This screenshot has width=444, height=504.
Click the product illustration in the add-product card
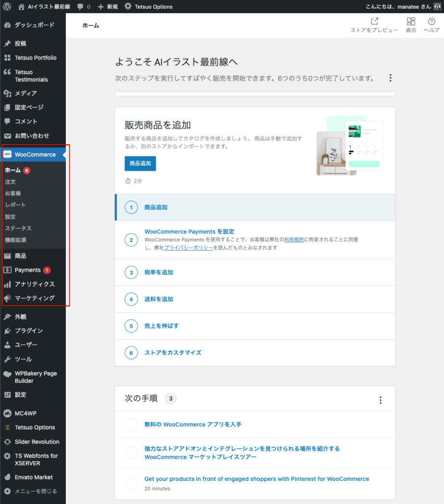(350, 146)
